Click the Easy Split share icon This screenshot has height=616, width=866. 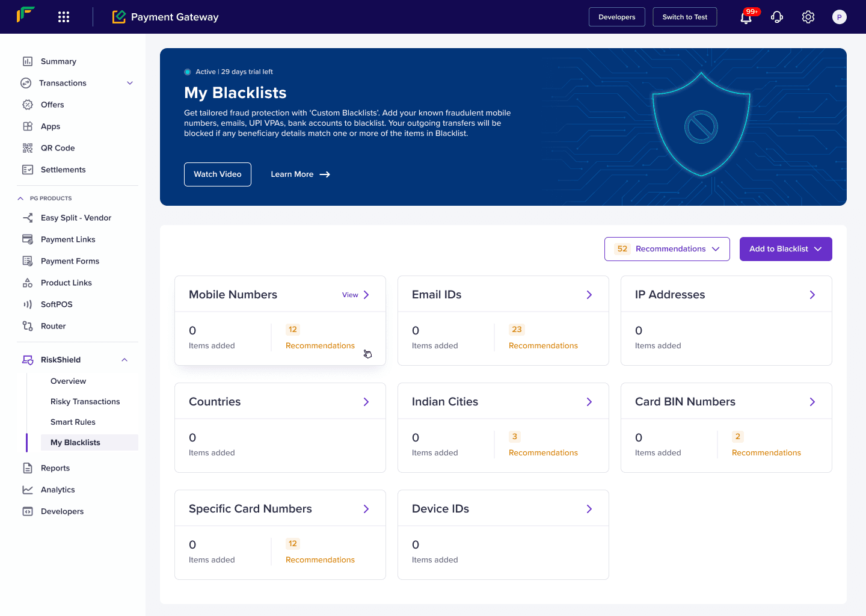28,218
